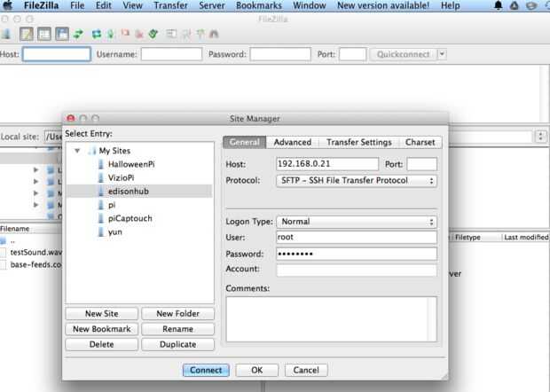Image resolution: width=550 pixels, height=392 pixels.
Task: Sort by the Last modified column header
Action: 525,238
